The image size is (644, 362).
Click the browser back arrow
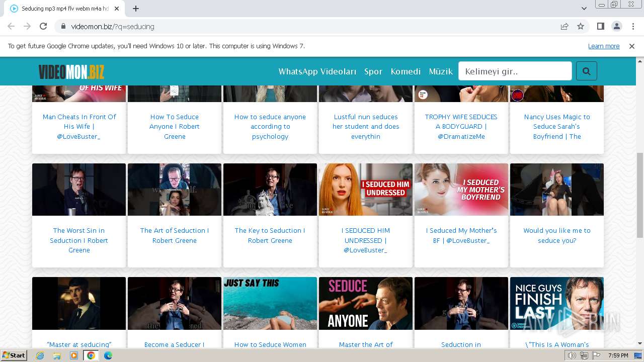pyautogui.click(x=11, y=26)
